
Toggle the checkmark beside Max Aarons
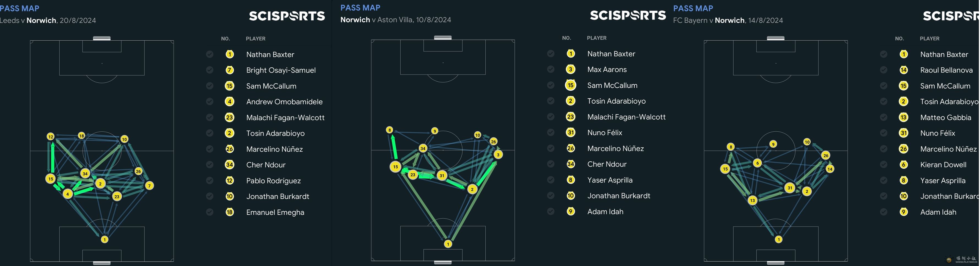coord(550,69)
